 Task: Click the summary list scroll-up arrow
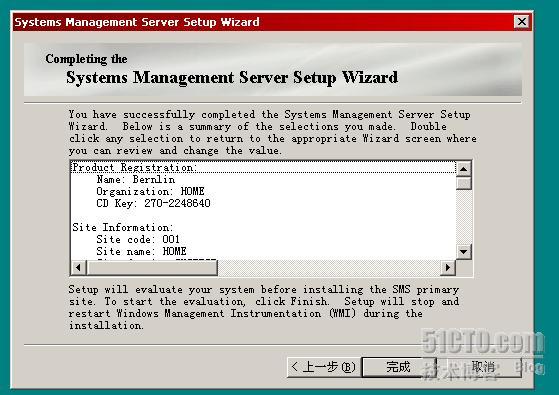pos(463,169)
